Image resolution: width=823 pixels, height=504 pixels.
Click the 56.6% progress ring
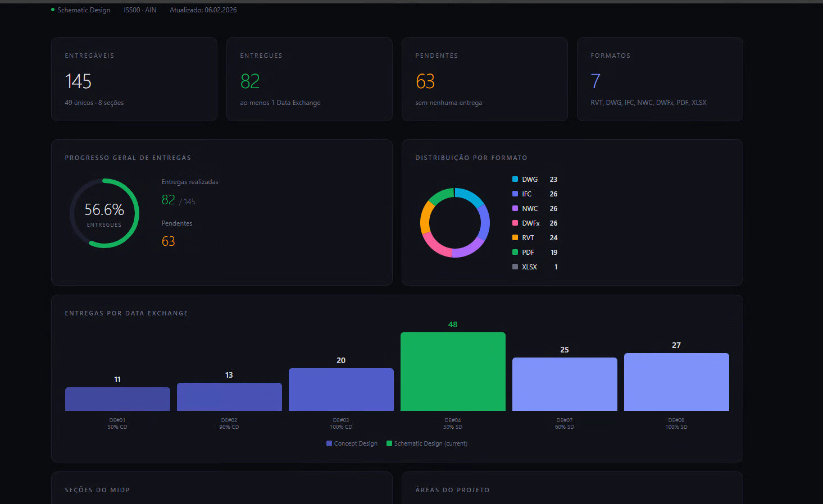pyautogui.click(x=104, y=213)
